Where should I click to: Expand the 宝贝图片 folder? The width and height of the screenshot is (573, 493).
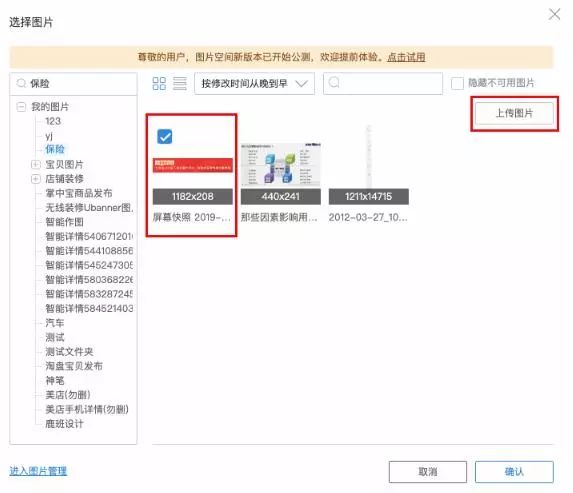point(35,164)
